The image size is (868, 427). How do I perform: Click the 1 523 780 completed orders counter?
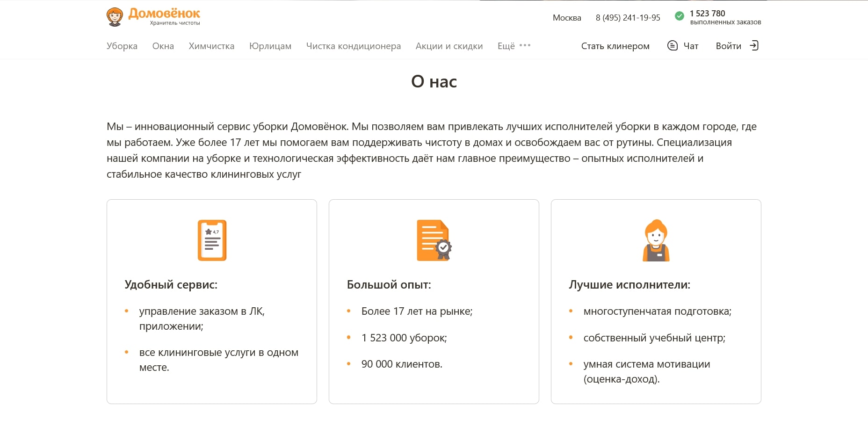pos(707,14)
